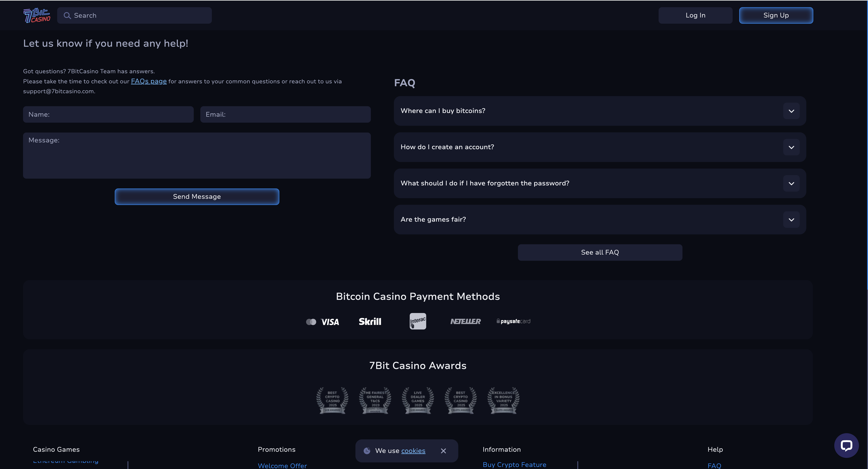
Task: Click the cookie icon in the cookie notice
Action: coord(367,451)
